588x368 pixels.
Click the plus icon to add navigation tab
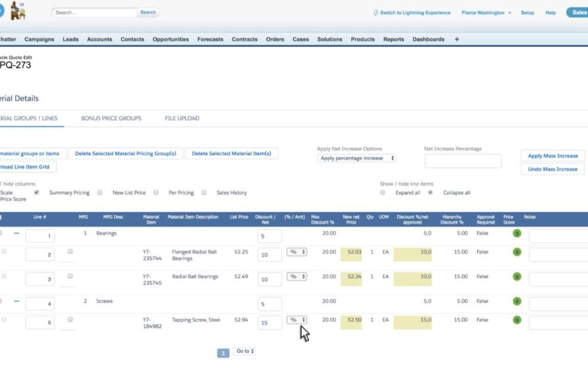click(x=457, y=39)
